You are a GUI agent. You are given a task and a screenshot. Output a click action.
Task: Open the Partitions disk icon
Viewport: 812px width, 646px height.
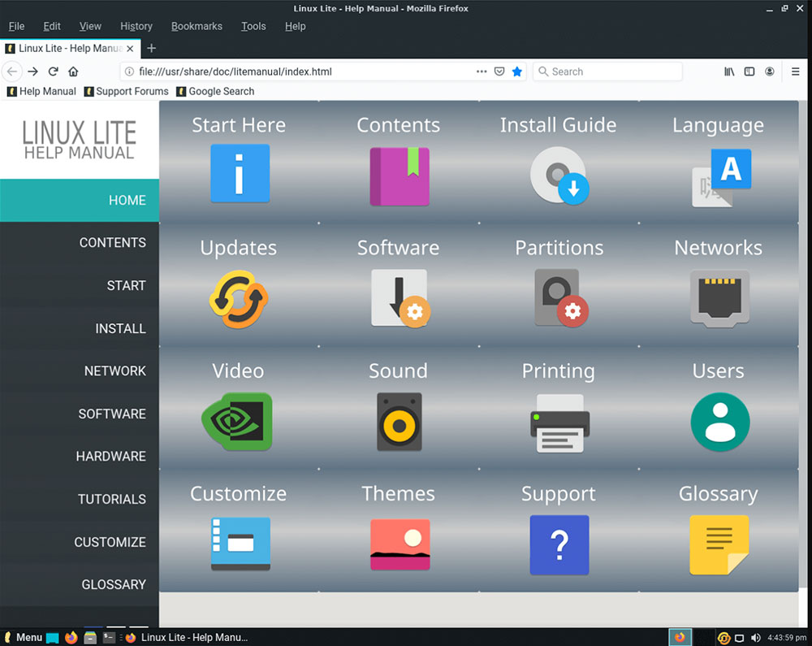point(561,298)
